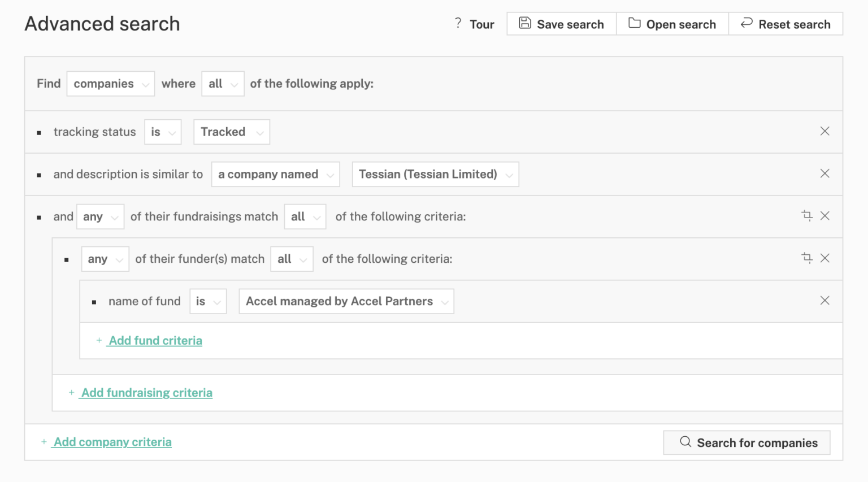Click the plus icon beside Add fund criteria
Screen dimensions: 868x482
click(x=98, y=340)
